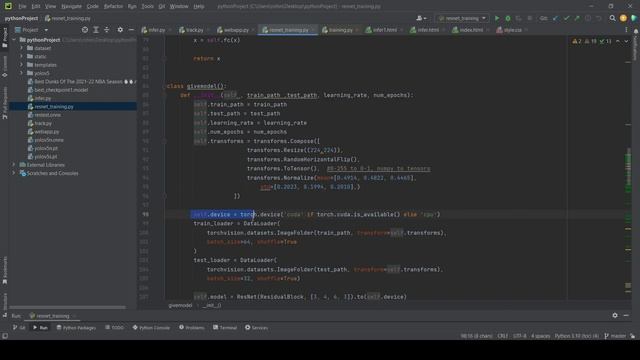640x360 pixels.
Task: Open the user account dropdown in toolbar
Action: click(421, 18)
